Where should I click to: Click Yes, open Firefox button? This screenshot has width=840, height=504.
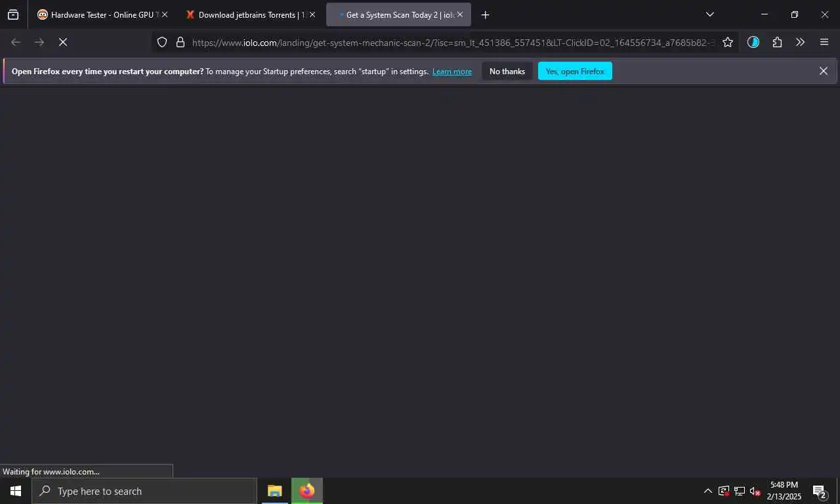point(575,71)
